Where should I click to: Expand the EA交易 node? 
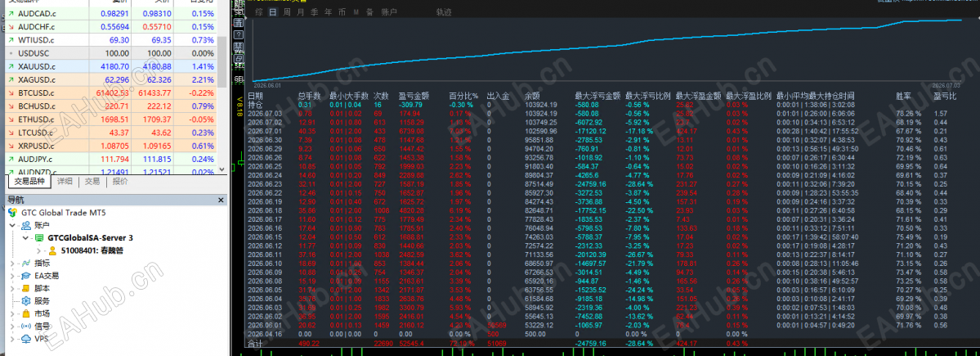click(x=12, y=276)
